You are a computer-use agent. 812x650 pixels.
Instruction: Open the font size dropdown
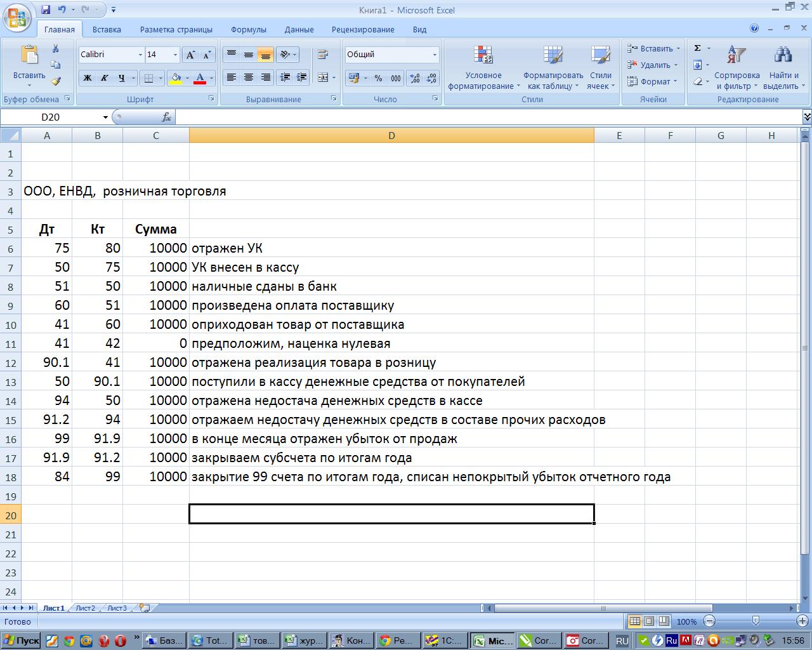pos(175,55)
